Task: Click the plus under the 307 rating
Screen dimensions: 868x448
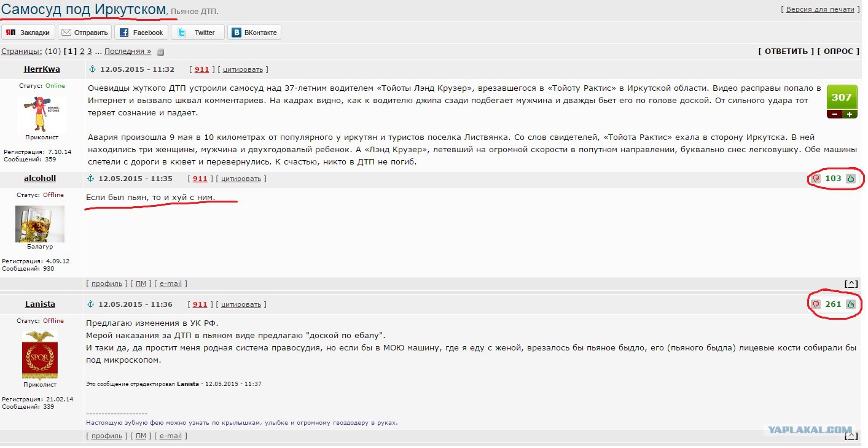Action: [x=850, y=114]
